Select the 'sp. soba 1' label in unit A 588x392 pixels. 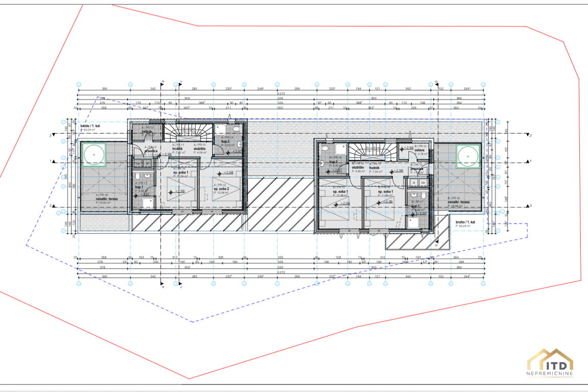tap(181, 173)
